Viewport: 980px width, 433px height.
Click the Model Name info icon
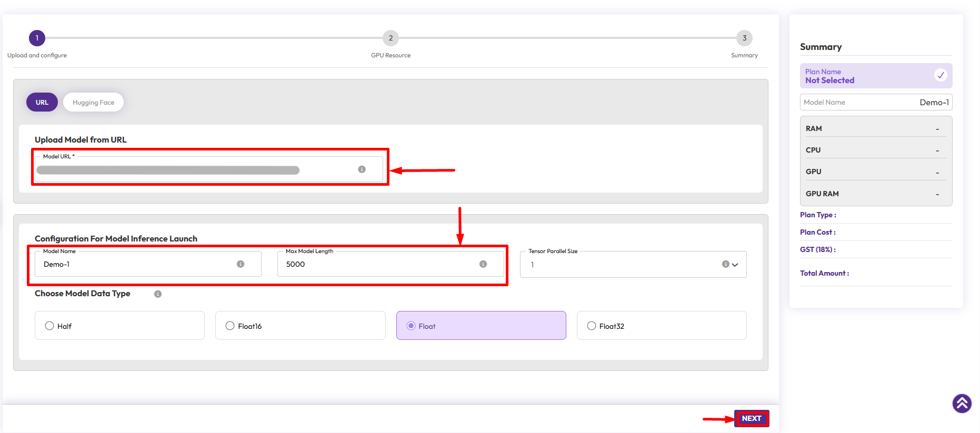(241, 264)
